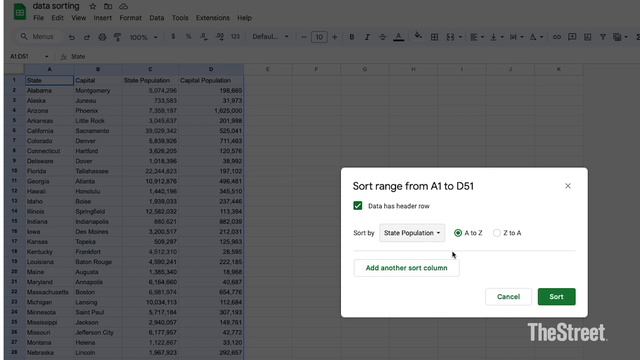Open the View menu
Screen dimensions: 640x360
pos(78,18)
